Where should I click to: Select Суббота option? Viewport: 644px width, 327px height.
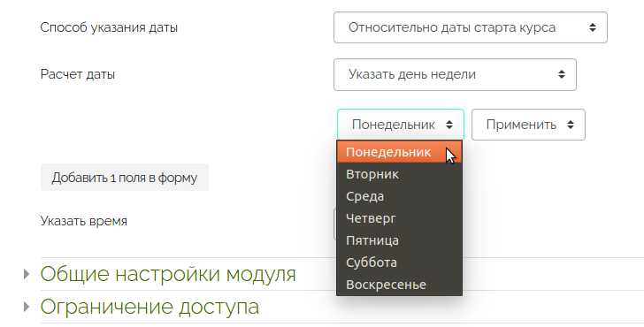pos(399,262)
